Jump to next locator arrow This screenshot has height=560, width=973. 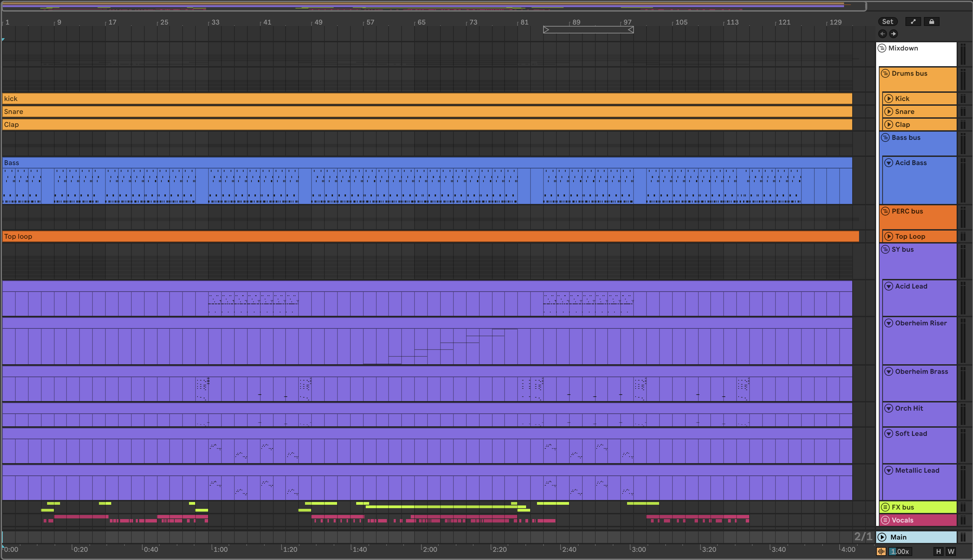click(x=894, y=34)
